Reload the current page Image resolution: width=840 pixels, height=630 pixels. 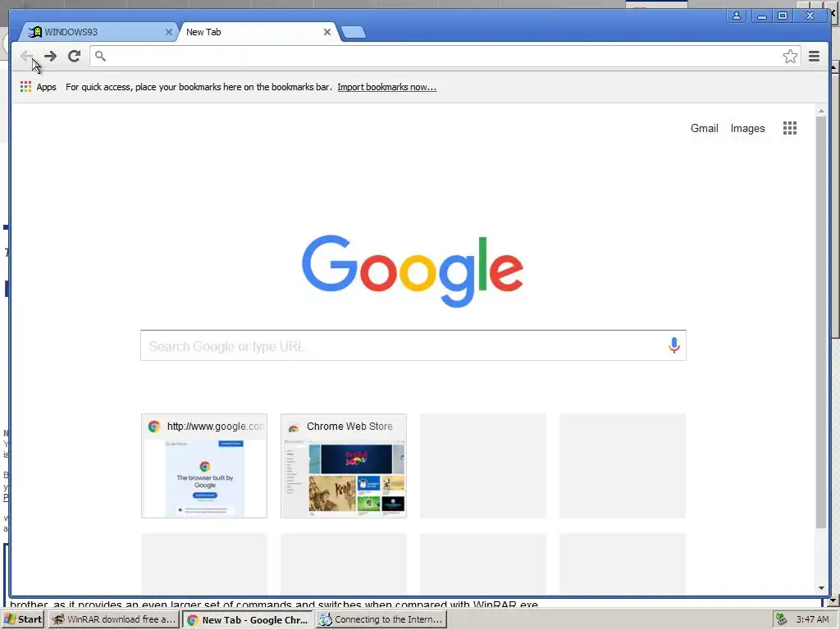pyautogui.click(x=75, y=56)
